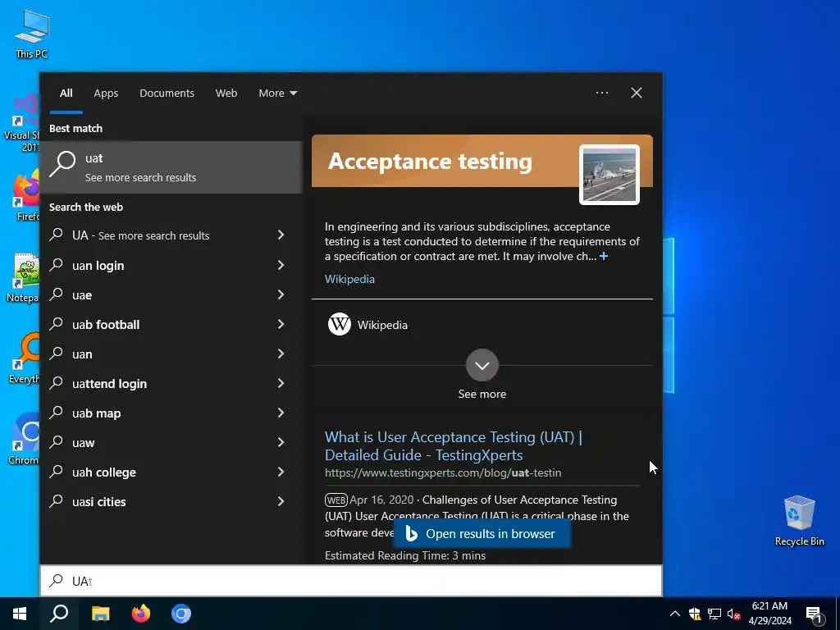
Task: Click the taskbar Search magnifier icon
Action: [59, 614]
